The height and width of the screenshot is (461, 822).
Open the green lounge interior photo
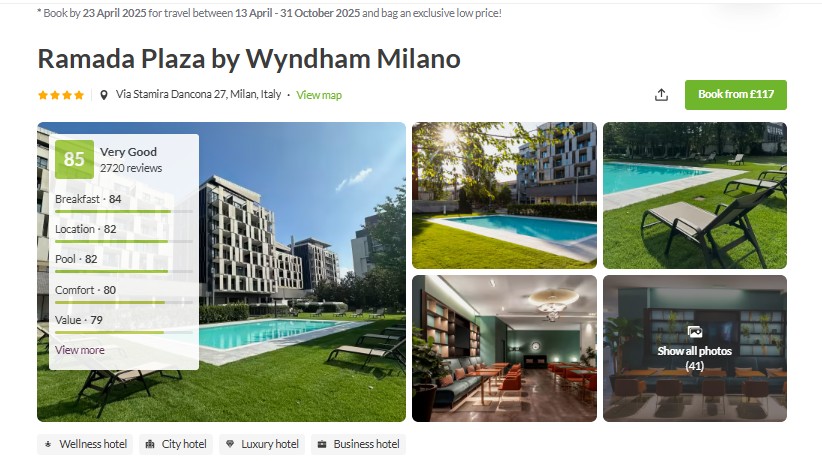point(504,348)
